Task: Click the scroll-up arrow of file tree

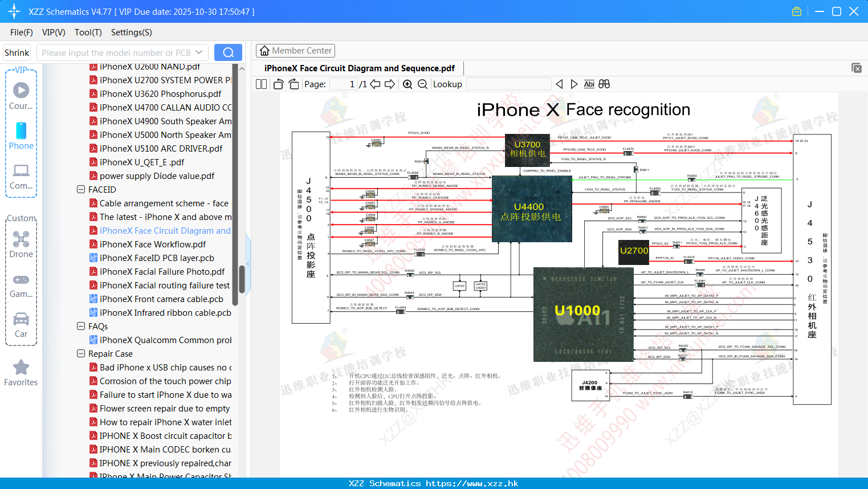Action: (x=242, y=68)
